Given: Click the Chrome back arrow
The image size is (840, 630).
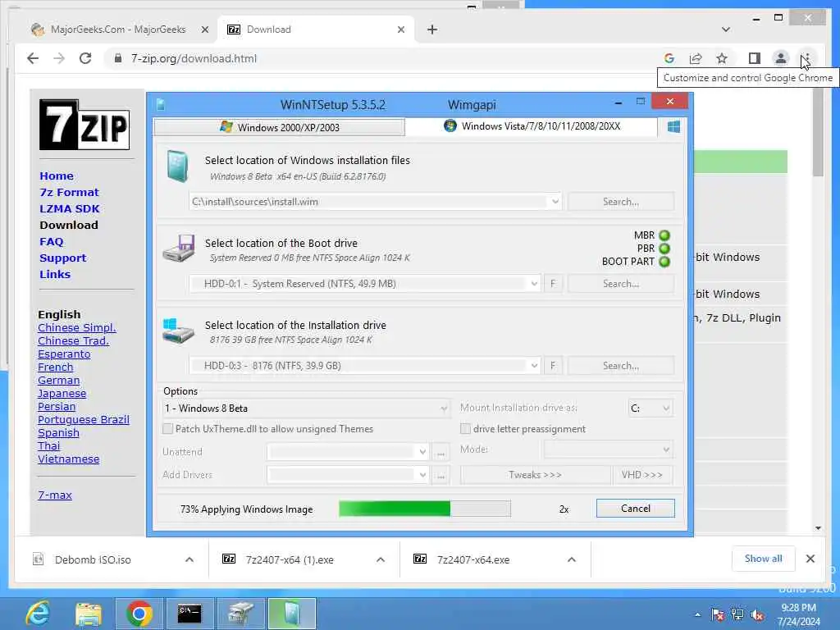Looking at the screenshot, I should tap(33, 58).
